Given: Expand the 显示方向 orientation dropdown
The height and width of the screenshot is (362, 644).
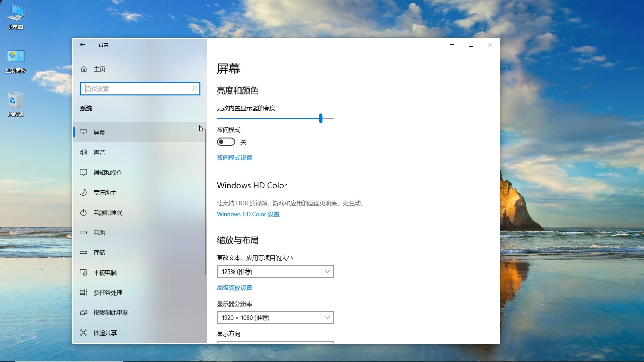Looking at the screenshot, I should coord(275,342).
